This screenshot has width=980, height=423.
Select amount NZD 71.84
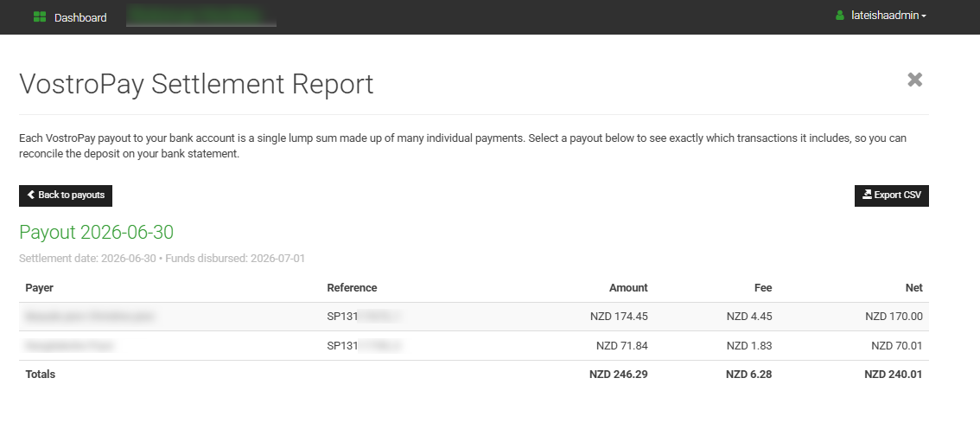pos(622,345)
